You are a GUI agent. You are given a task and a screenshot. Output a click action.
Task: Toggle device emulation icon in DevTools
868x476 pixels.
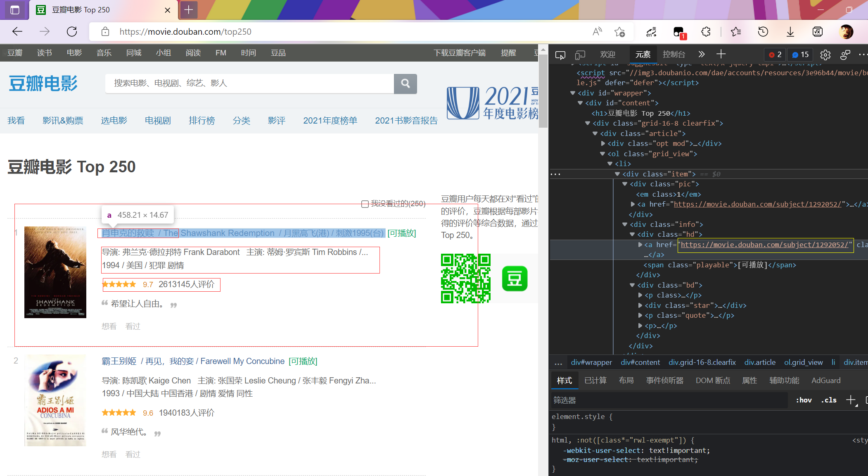(x=580, y=55)
